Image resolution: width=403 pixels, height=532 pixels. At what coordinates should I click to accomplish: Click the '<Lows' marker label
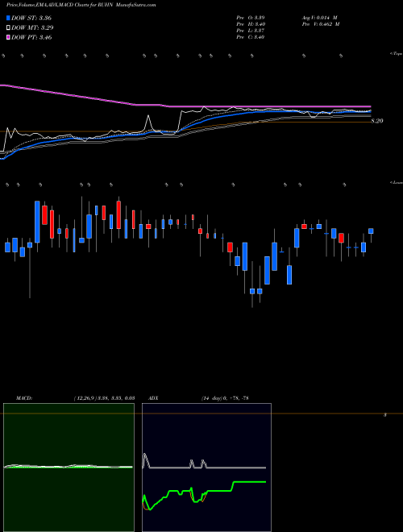click(396, 182)
